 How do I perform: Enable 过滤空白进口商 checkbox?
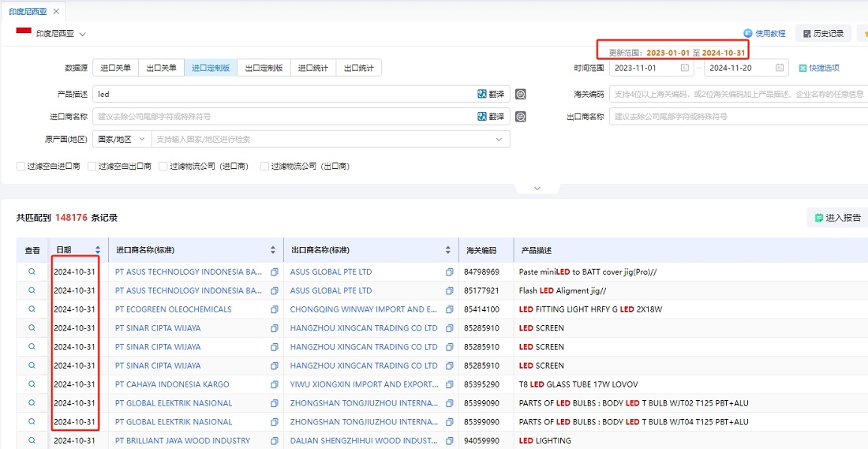(21, 167)
